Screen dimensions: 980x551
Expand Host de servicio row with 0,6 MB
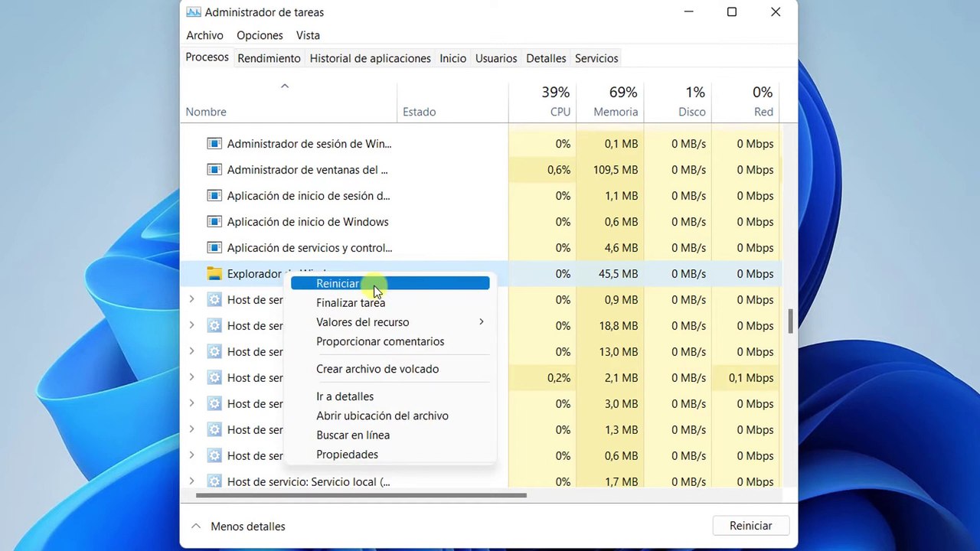pos(192,455)
